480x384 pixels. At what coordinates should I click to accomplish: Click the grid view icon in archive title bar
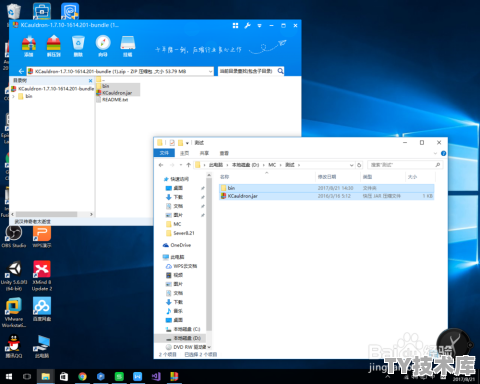(x=235, y=25)
